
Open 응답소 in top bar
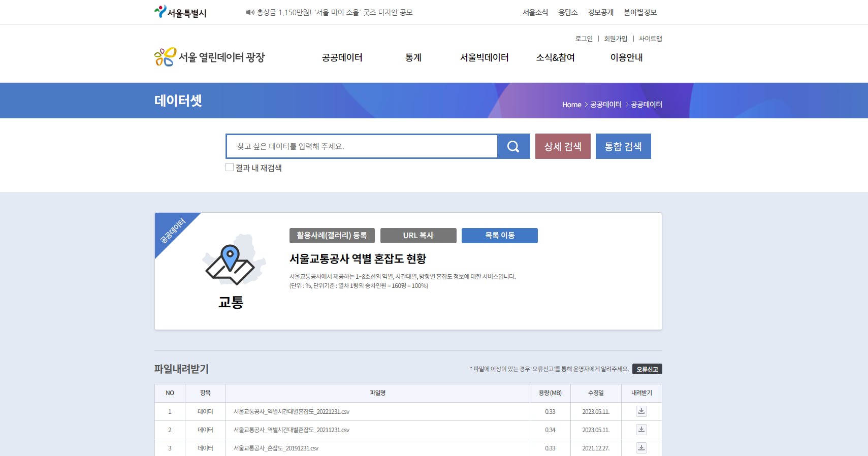(x=568, y=12)
